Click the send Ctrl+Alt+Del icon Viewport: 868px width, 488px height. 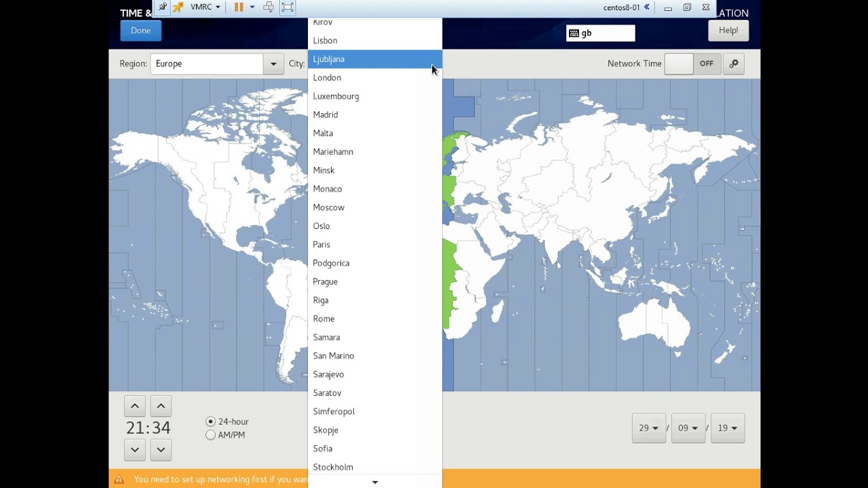tap(269, 7)
